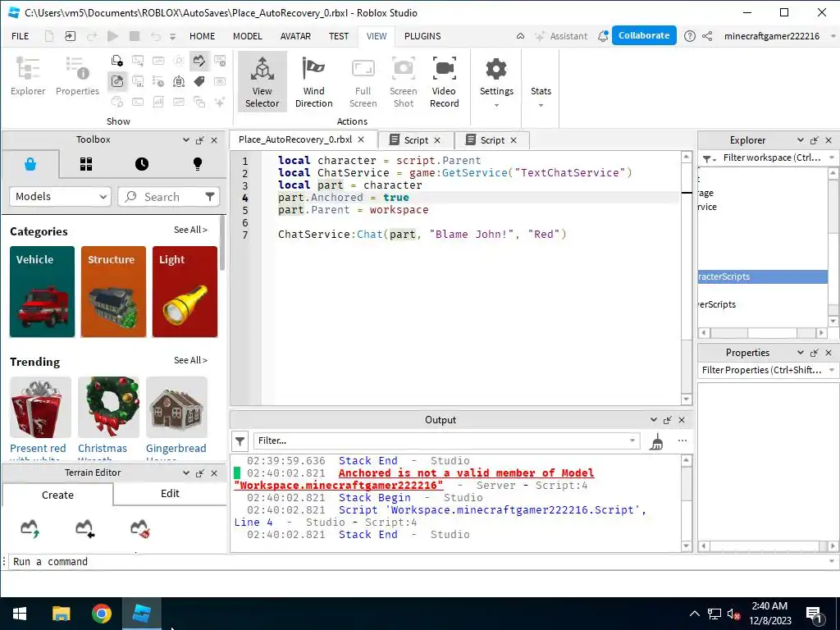
Task: Click the Output filter funnel icon
Action: [x=240, y=441]
